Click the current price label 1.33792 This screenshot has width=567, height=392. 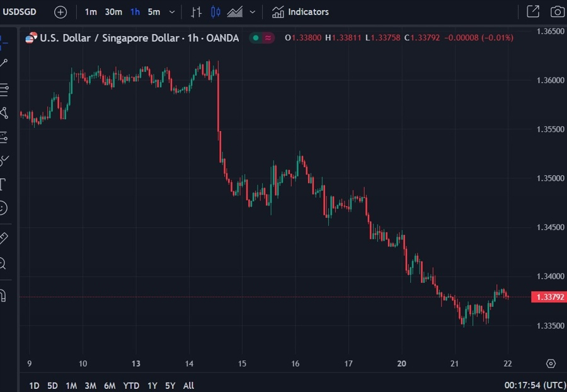click(x=549, y=297)
